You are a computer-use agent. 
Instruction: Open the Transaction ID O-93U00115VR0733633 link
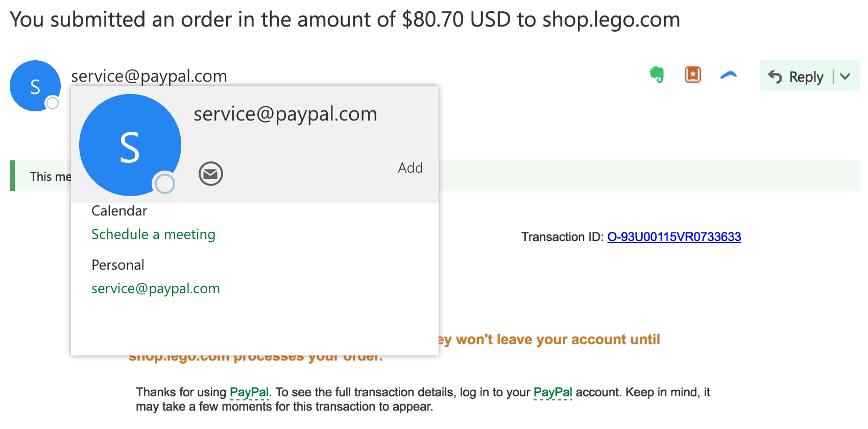click(674, 236)
